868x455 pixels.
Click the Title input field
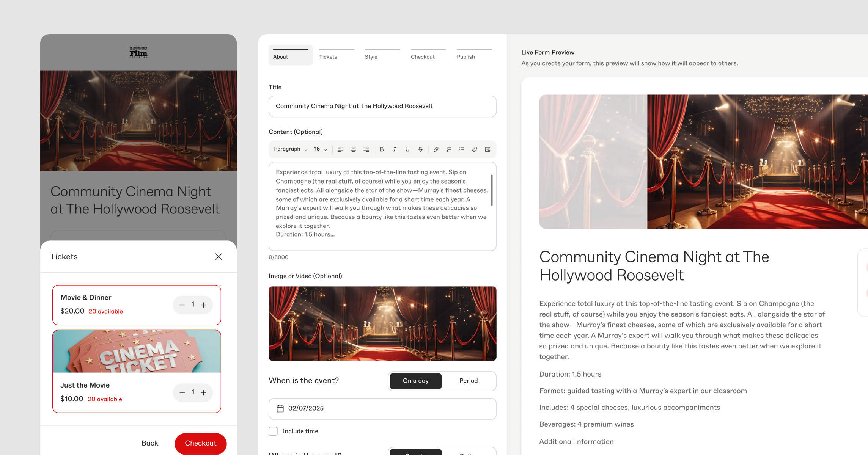(x=382, y=107)
